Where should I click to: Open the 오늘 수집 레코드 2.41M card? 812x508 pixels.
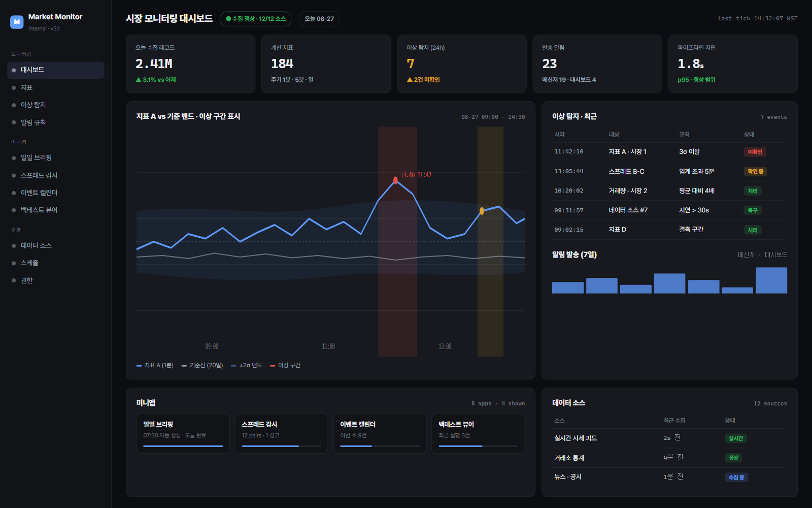(x=190, y=63)
